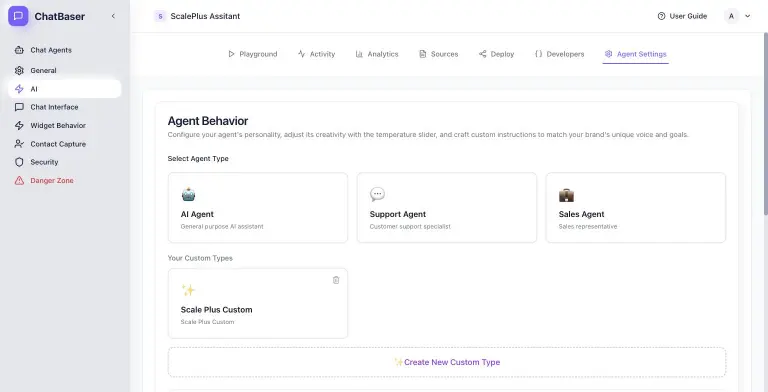Screen dimensions: 768x392
Task: Open the Danger Zone section
Action: coord(65,180)
